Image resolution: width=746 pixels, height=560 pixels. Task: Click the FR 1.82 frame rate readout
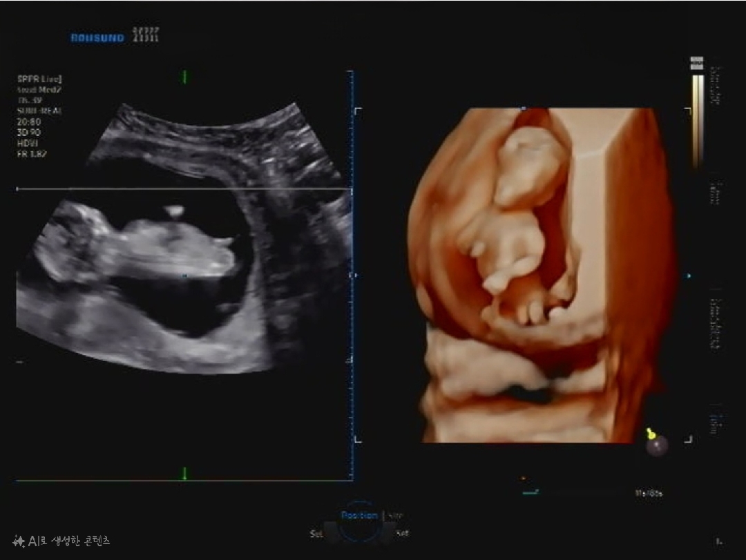tap(32, 154)
